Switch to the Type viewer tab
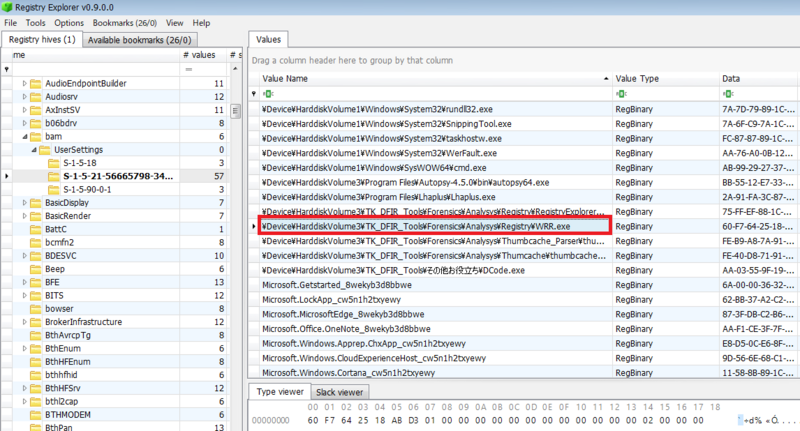The width and height of the screenshot is (800, 431). coord(280,392)
